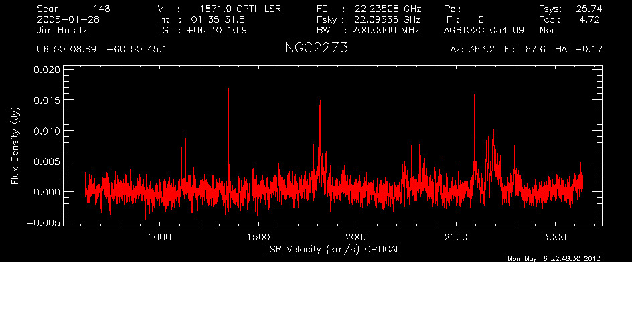This screenshot has height=328, width=644.
Task: Click the Flux Density (Jy) axis label
Action: pyautogui.click(x=15, y=147)
